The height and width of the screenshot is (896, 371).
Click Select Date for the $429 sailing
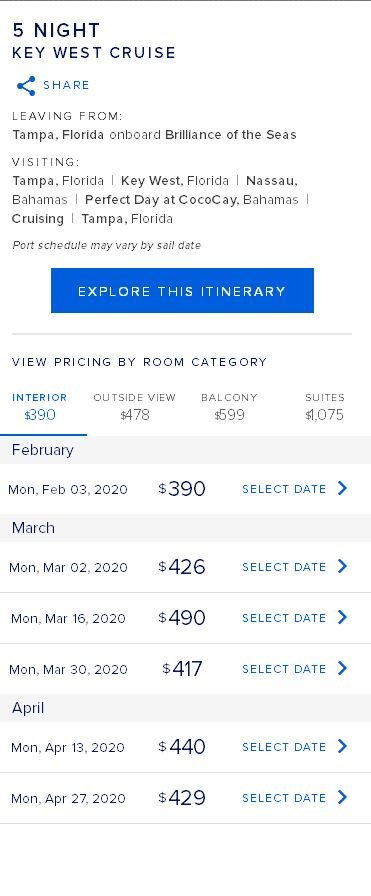(x=284, y=798)
